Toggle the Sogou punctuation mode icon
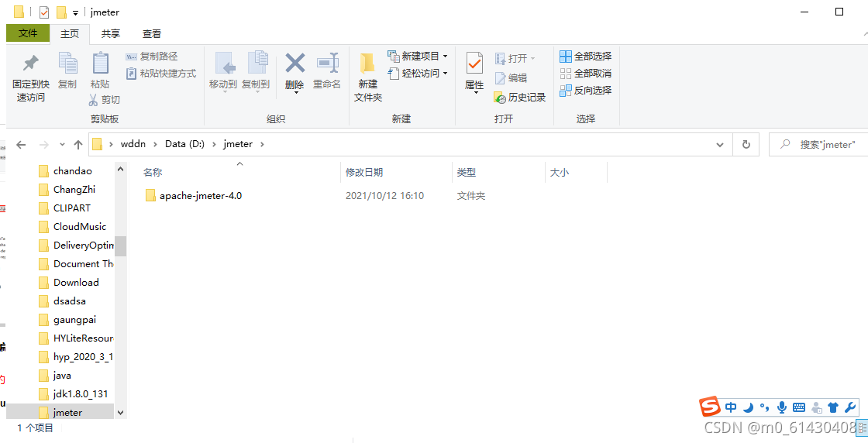 tap(764, 408)
